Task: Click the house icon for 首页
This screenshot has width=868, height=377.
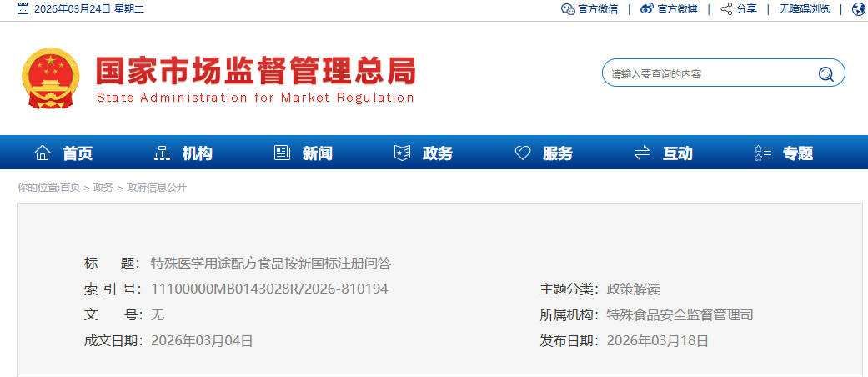Action: pyautogui.click(x=43, y=153)
